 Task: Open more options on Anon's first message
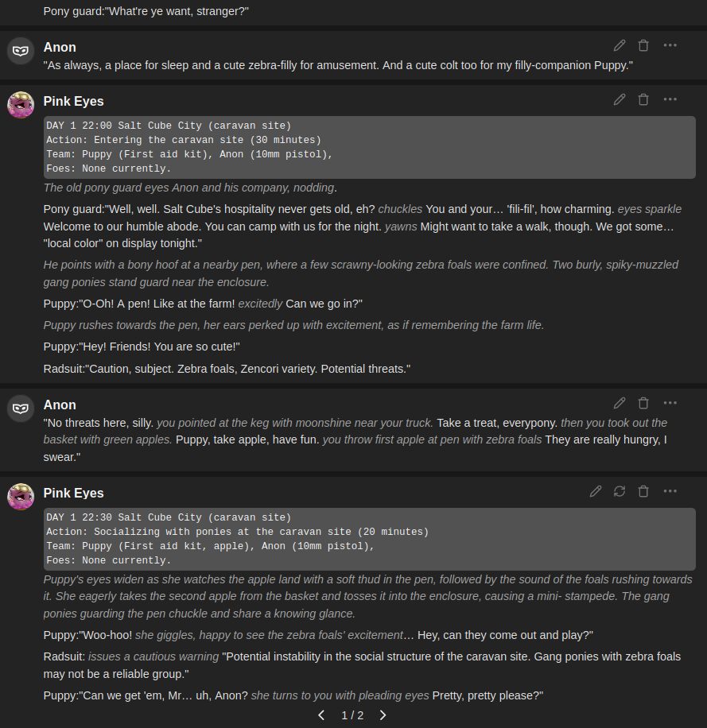pos(670,45)
